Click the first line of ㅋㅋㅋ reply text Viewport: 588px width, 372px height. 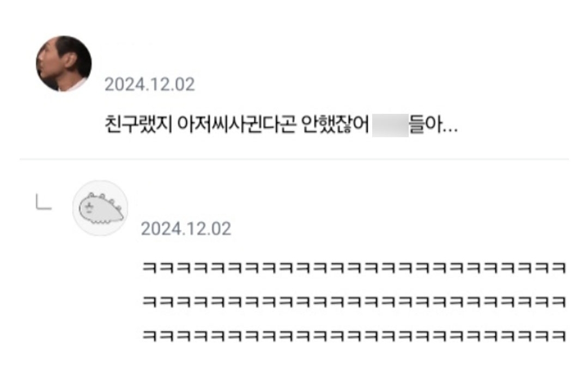[354, 268]
